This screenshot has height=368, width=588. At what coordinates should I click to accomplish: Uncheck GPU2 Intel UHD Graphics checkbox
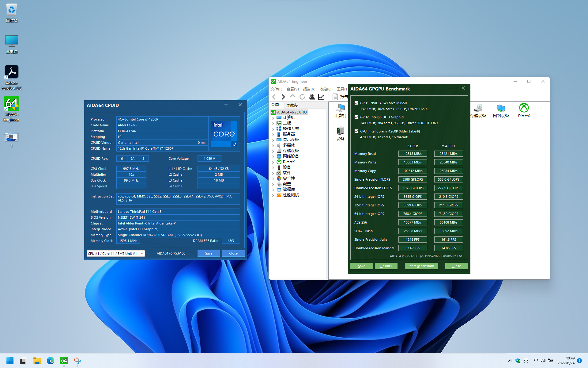coord(356,117)
